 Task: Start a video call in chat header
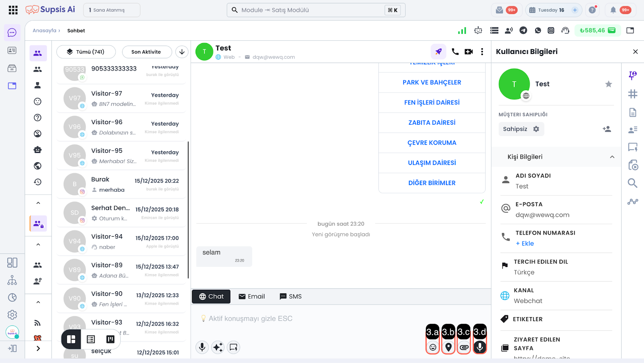tap(469, 52)
